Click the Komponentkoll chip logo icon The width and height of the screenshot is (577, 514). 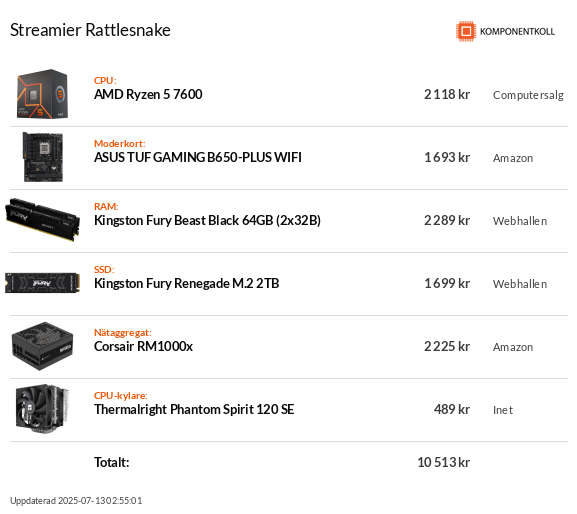pos(466,31)
